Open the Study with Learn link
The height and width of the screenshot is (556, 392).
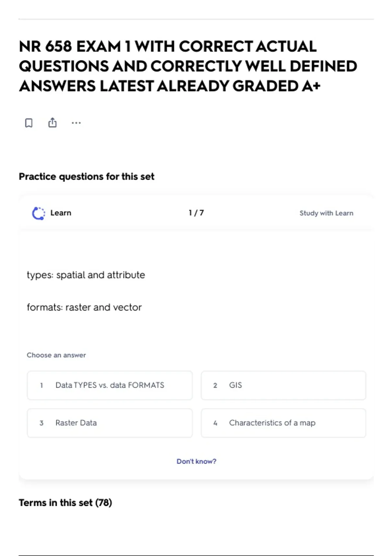point(326,213)
